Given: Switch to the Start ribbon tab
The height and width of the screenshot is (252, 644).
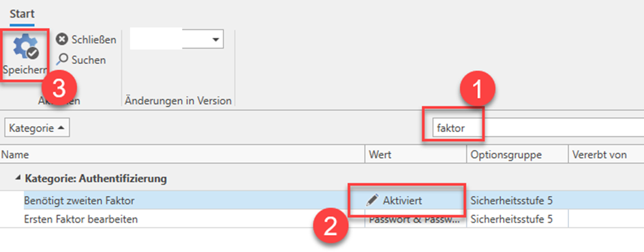Looking at the screenshot, I should point(22,14).
